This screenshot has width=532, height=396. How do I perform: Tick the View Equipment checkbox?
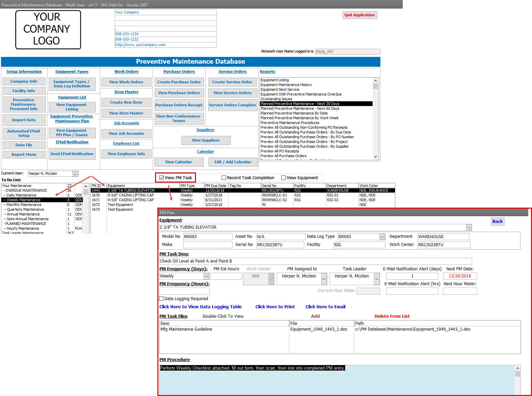pyautogui.click(x=283, y=178)
